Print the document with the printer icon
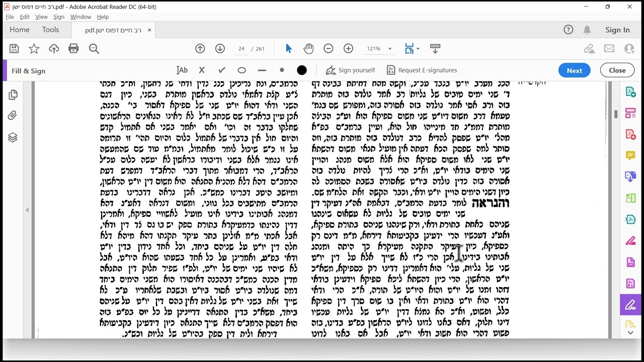Viewport: 644px width, 362px height. tap(73, 49)
